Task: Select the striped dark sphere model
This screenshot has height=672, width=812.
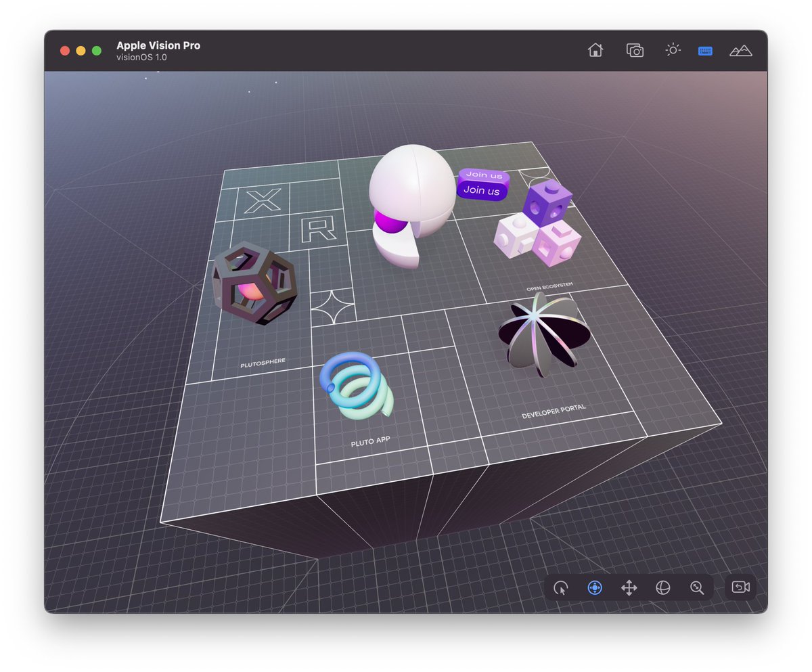Action: (x=544, y=335)
